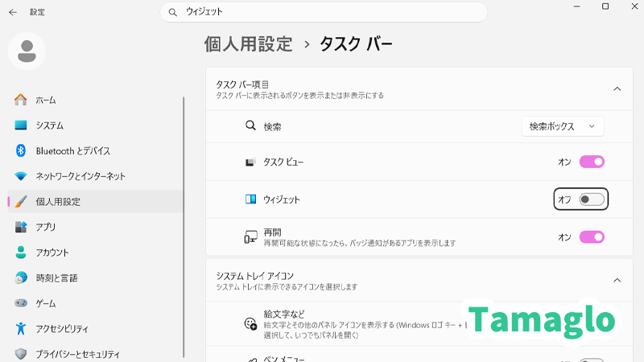Viewport: 644px width, 362px height.
Task: Click the search magnifier icon in search box
Action: pos(173,12)
